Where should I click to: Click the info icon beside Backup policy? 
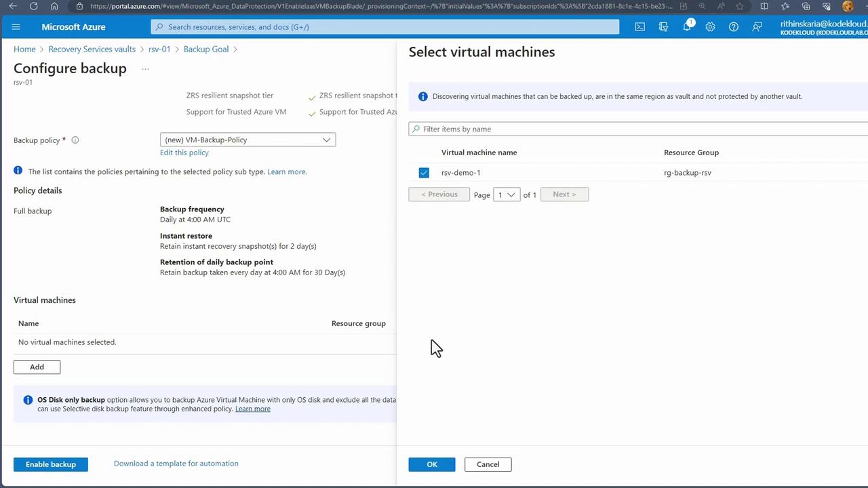click(75, 140)
